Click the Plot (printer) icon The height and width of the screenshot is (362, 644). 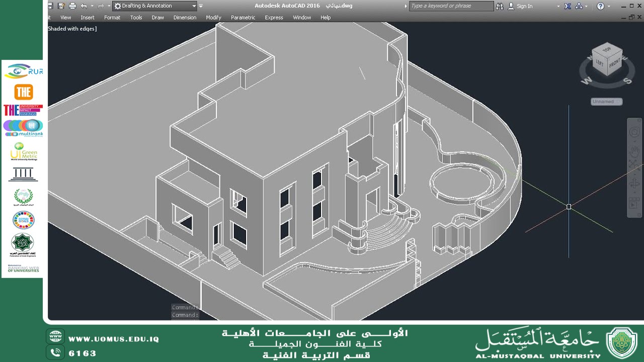coord(72,6)
